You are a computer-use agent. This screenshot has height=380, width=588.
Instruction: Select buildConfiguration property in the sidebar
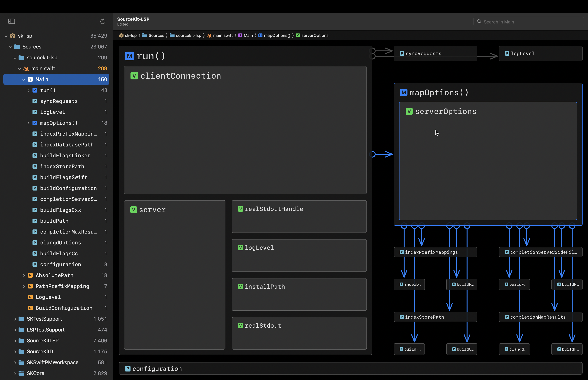pos(56,188)
